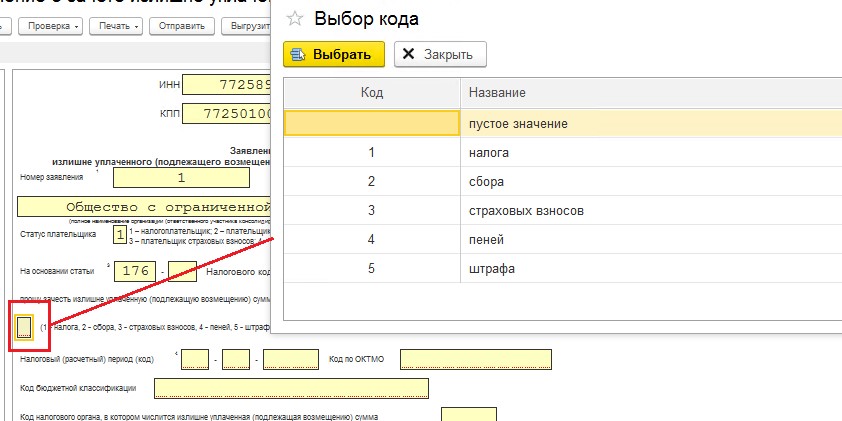Select the пустое значение row

563,124
